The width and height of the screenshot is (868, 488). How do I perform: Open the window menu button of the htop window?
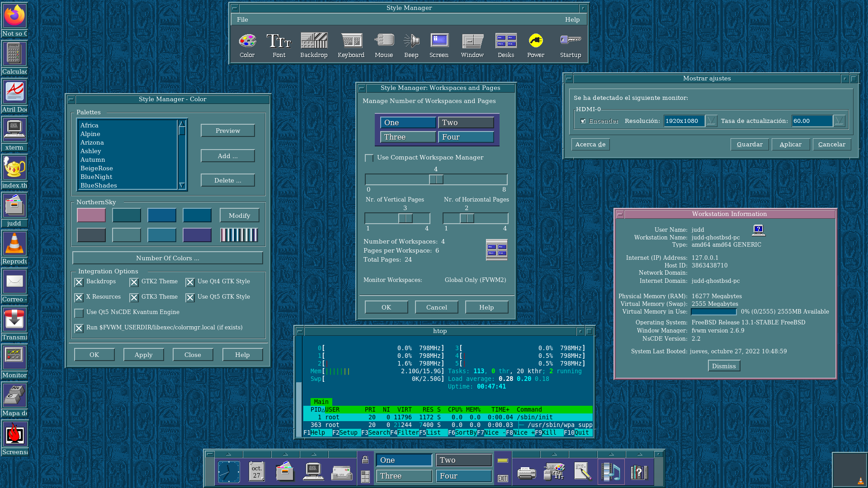(299, 331)
